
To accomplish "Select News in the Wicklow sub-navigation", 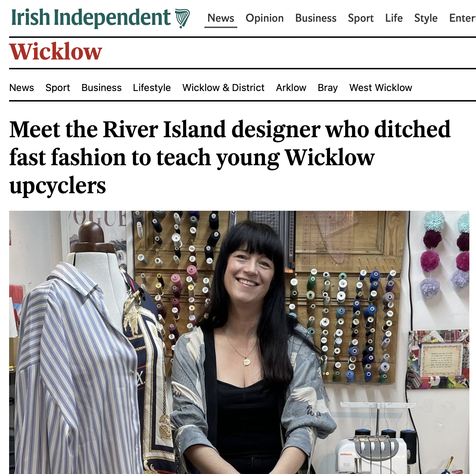I will (22, 88).
